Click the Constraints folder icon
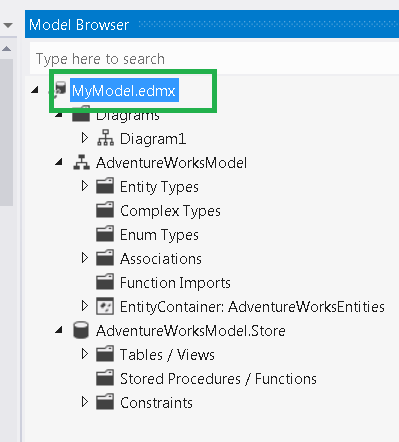The width and height of the screenshot is (399, 442). coord(105,402)
